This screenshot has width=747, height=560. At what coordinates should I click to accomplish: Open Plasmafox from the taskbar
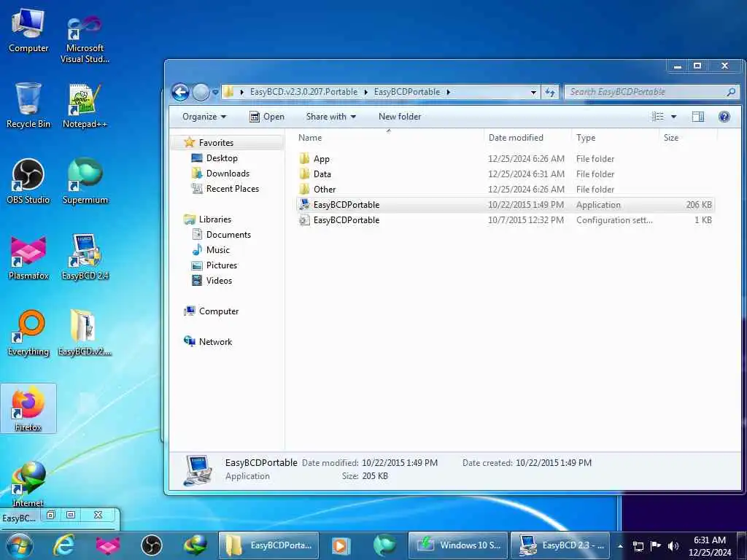(x=108, y=545)
